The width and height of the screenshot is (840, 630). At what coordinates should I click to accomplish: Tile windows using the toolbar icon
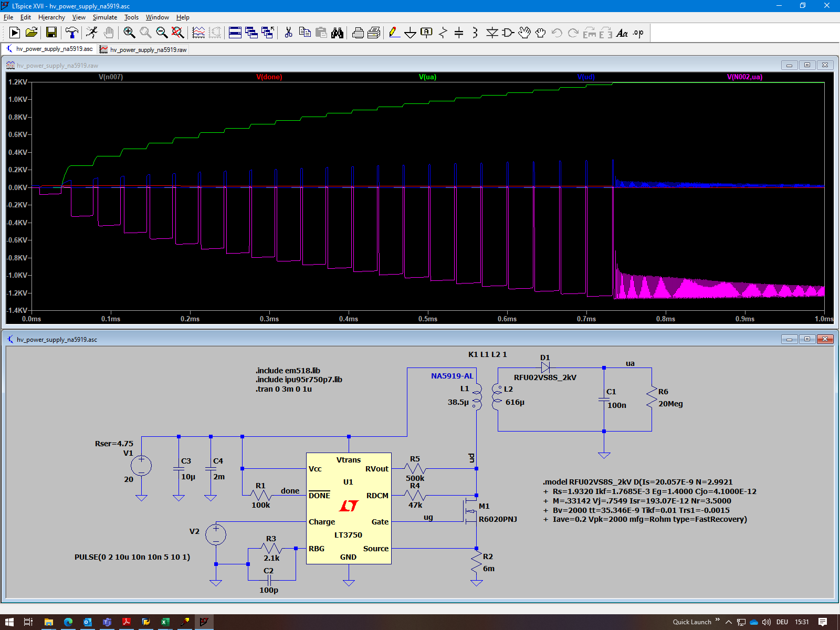point(235,33)
